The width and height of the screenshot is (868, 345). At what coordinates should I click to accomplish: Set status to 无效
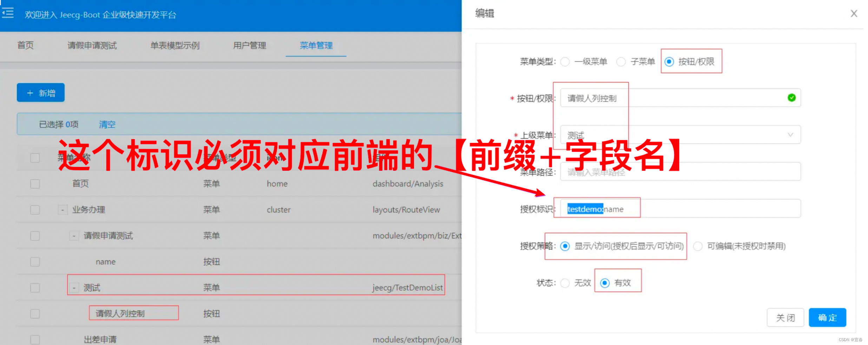tap(565, 283)
